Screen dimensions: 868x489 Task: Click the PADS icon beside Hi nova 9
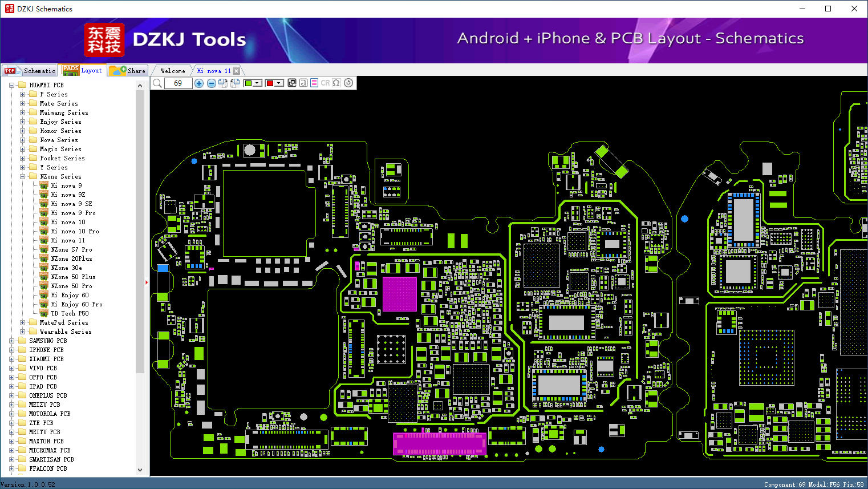tap(44, 185)
